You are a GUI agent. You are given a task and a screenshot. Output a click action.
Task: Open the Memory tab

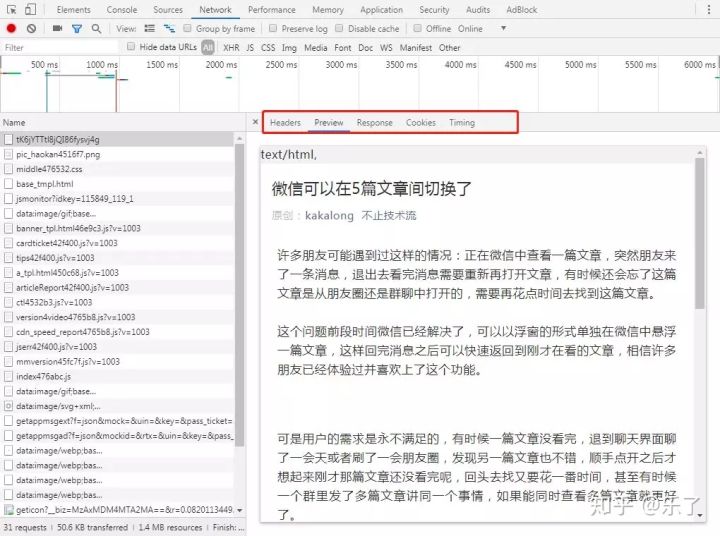point(328,10)
